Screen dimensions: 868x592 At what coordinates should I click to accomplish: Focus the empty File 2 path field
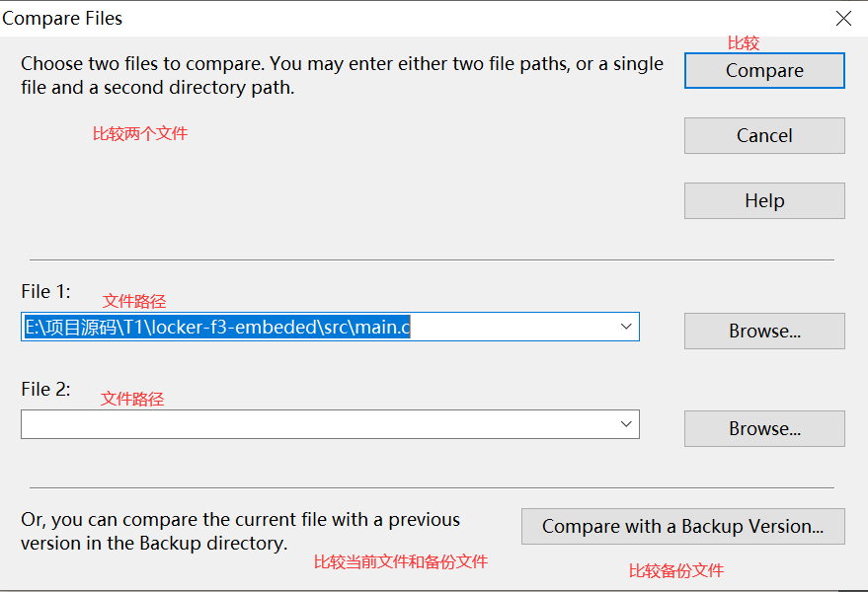pos(316,424)
